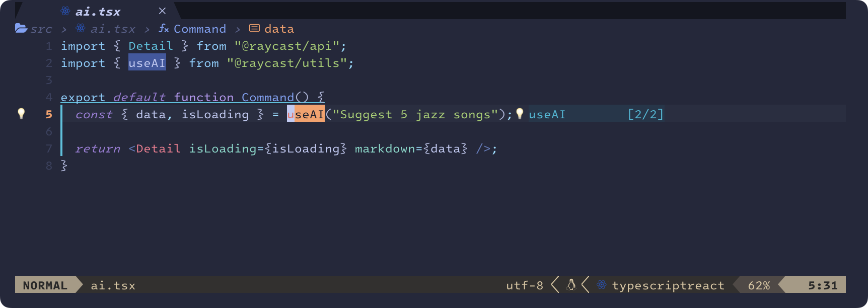
Task: Click the React icon beside typescriptreact
Action: 602,285
